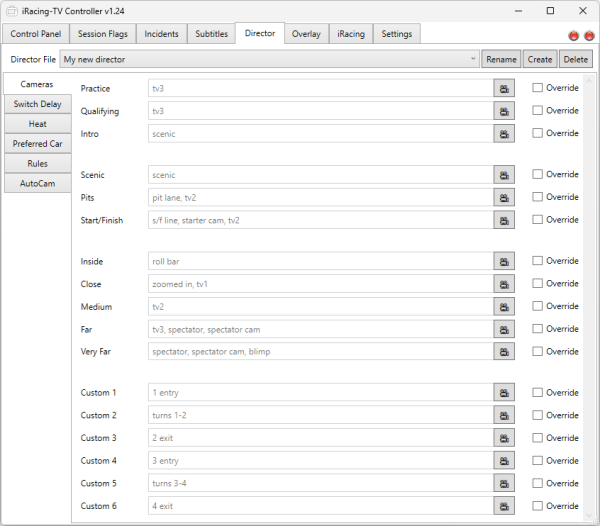Select camera button for Custom 1
This screenshot has width=600, height=526.
click(x=504, y=393)
